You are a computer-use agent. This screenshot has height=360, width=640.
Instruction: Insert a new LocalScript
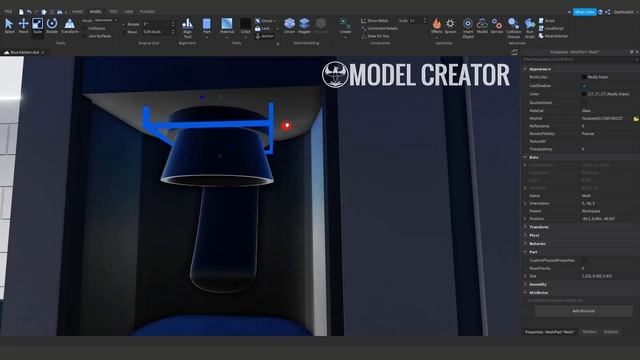[551, 28]
